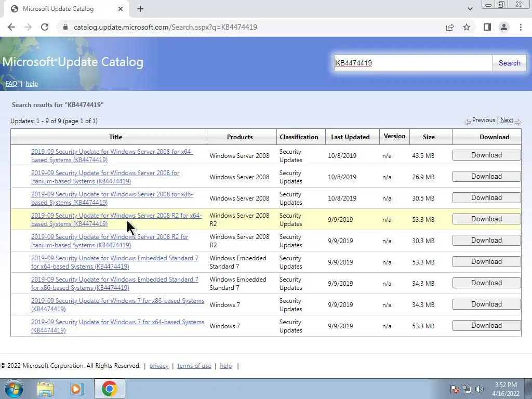Open the privacy link in footer
The height and width of the screenshot is (399, 532).
(x=159, y=366)
